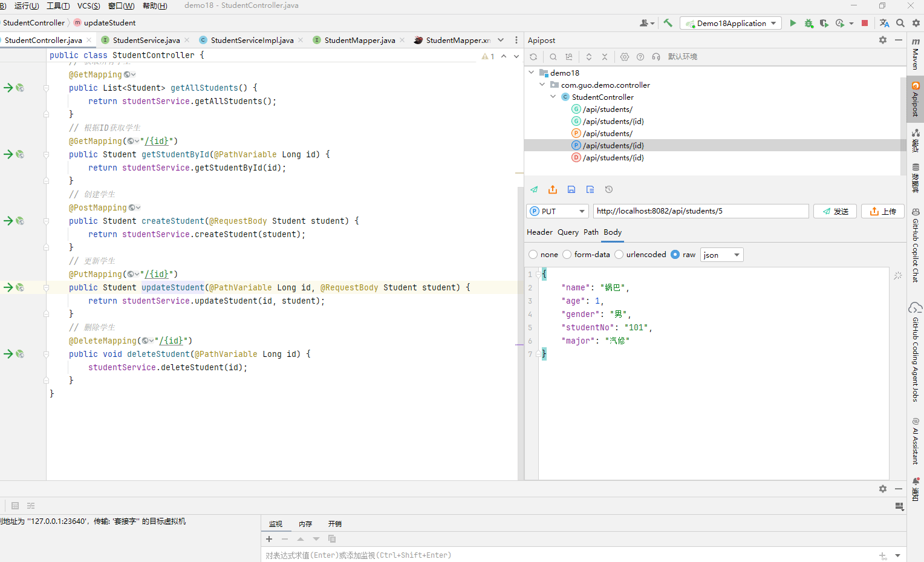This screenshot has height=562, width=924.
Task: Stop the running application with red square
Action: point(865,23)
